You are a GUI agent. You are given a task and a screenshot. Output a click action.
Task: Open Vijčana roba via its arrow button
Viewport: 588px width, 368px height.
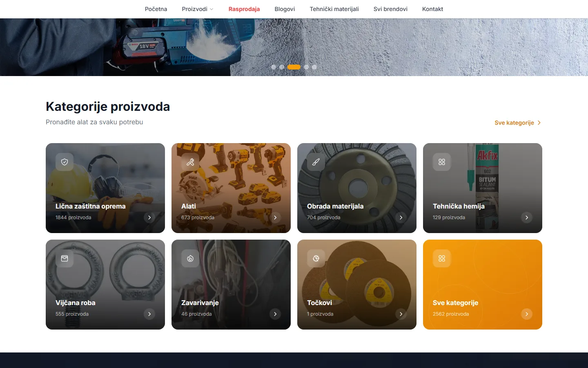(149, 314)
